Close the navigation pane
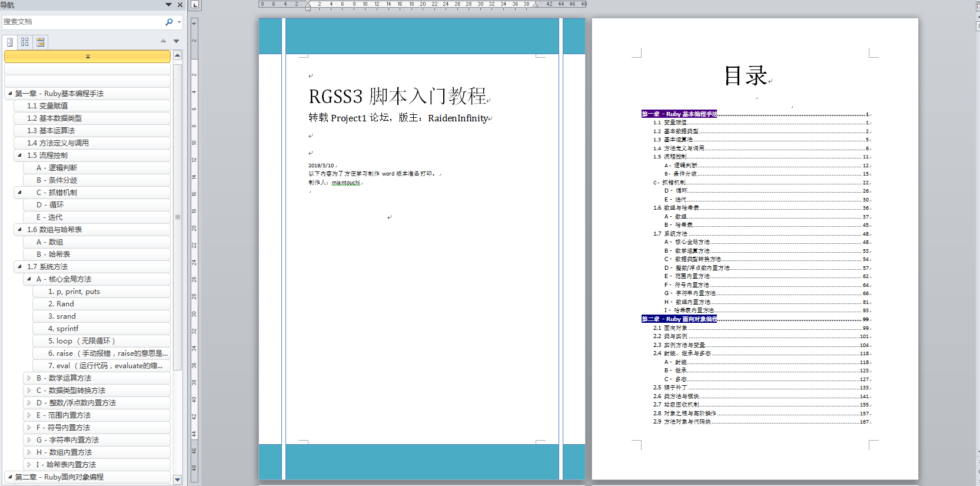This screenshot has width=980, height=486. [x=180, y=5]
